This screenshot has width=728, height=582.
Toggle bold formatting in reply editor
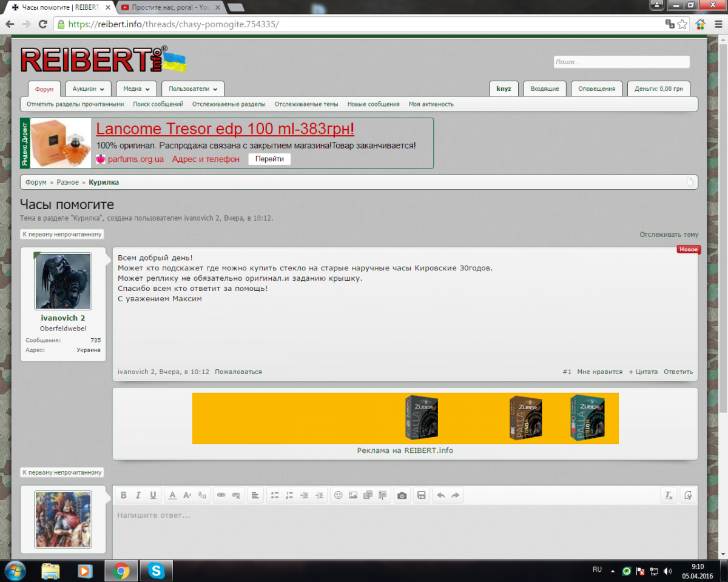124,495
